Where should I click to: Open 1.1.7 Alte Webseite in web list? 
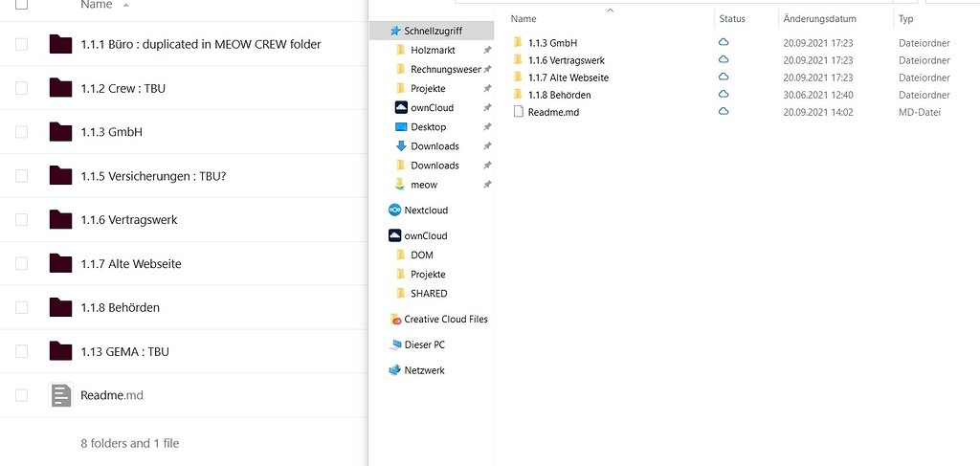click(x=130, y=263)
